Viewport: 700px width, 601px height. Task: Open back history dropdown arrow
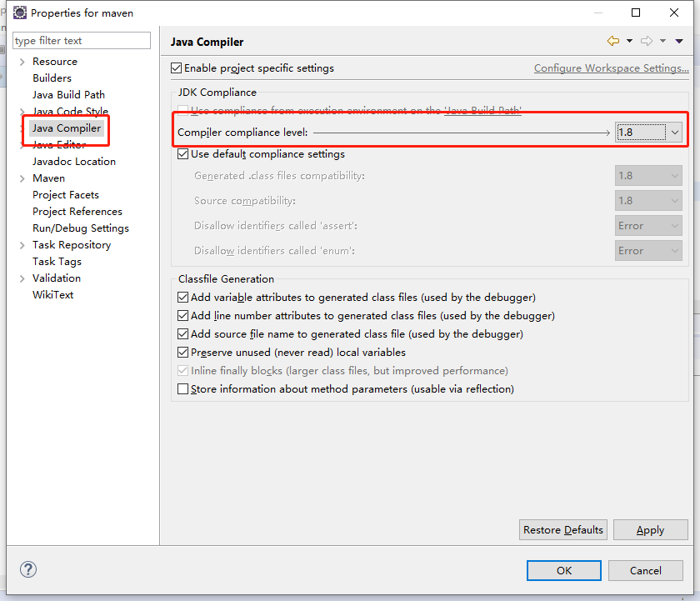click(629, 41)
